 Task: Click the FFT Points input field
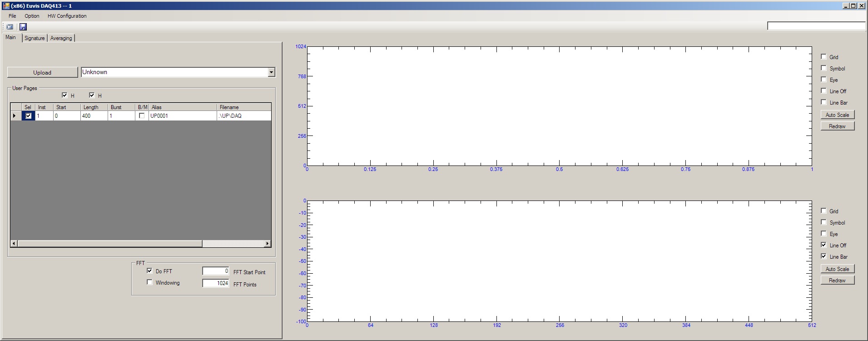click(216, 283)
